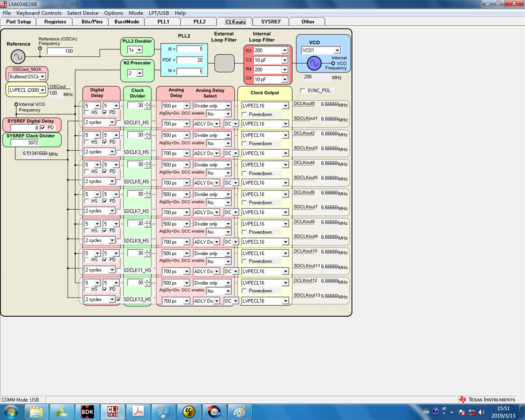Toggle the SDCLK1_HS checkbox
The height and width of the screenshot is (420, 525).
click(x=119, y=122)
